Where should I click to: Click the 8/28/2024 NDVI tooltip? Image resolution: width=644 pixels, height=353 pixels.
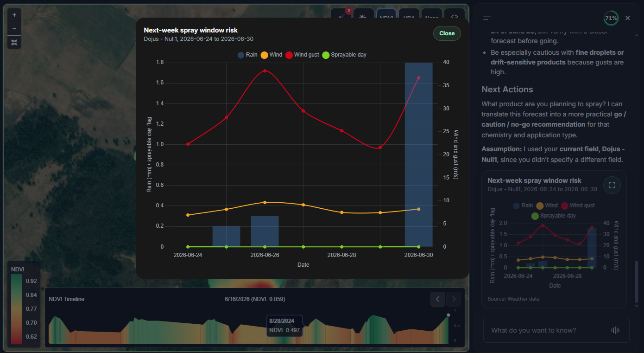coord(284,326)
